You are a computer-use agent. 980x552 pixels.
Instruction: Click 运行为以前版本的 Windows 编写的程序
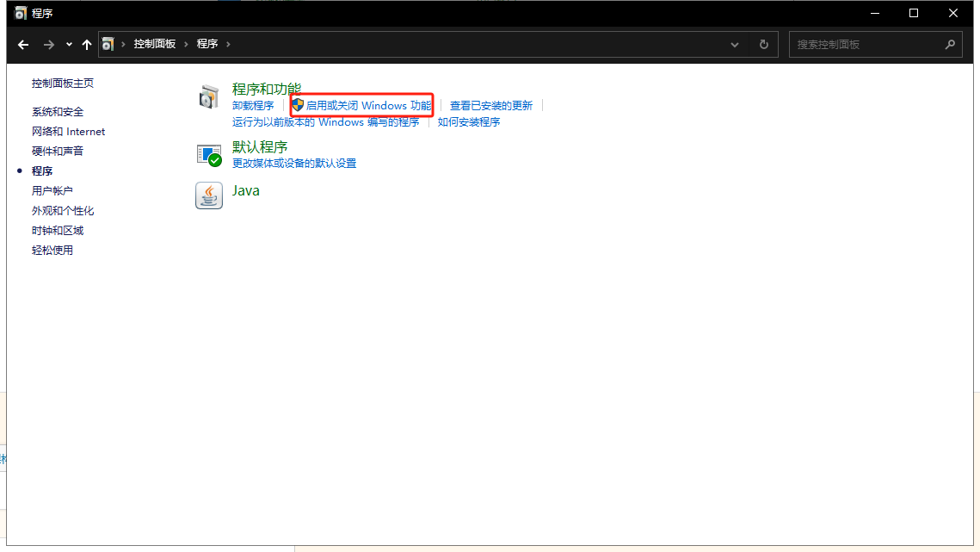pos(325,122)
